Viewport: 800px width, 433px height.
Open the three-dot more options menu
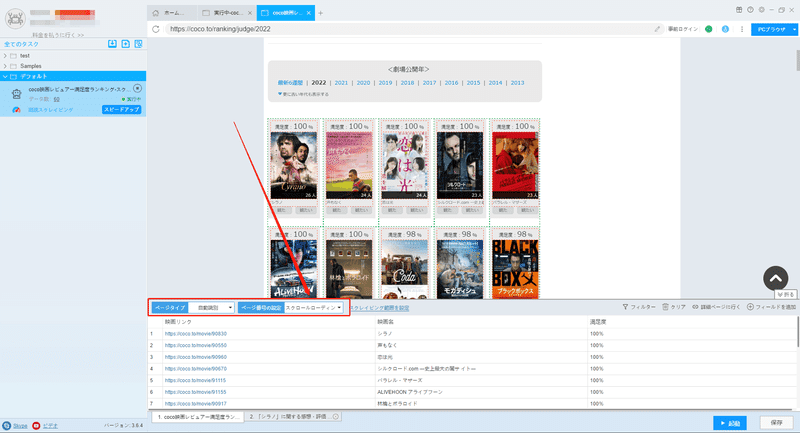(x=742, y=29)
